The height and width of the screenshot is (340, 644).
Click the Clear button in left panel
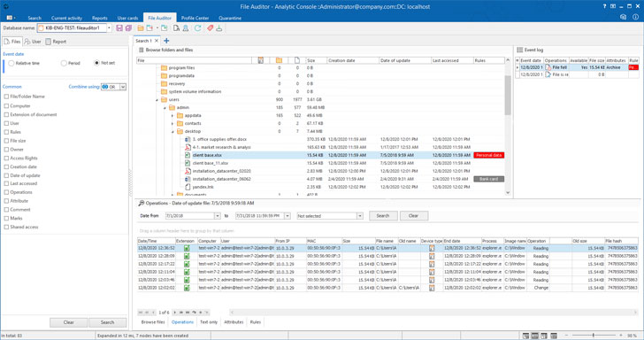(x=69, y=322)
